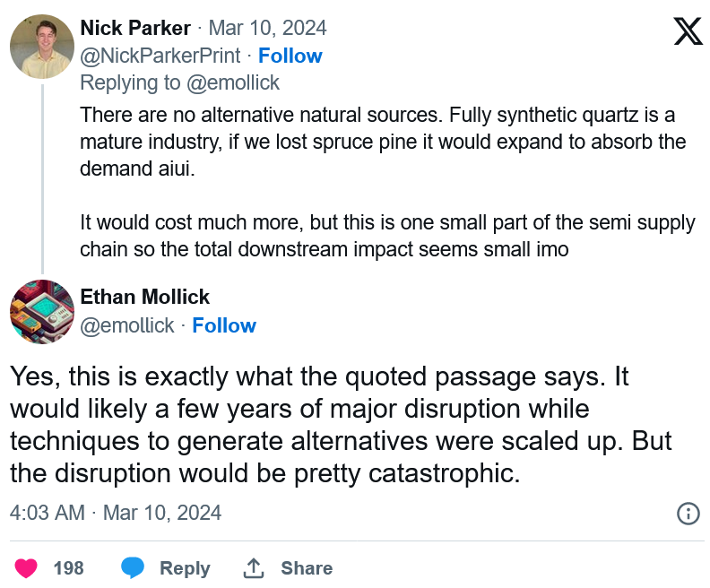Open Nick Parker's profile photo
The height and width of the screenshot is (588, 710).
point(42,47)
